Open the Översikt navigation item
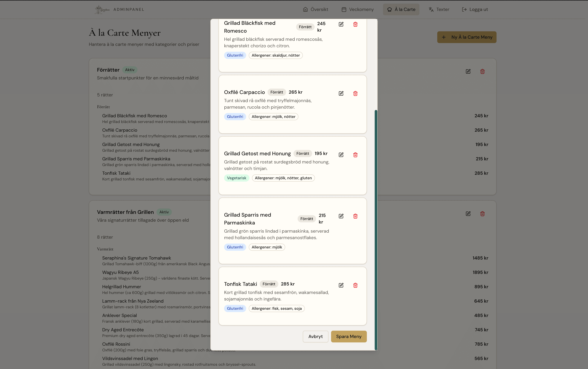Viewport: 588px width, 369px height. pyautogui.click(x=316, y=9)
